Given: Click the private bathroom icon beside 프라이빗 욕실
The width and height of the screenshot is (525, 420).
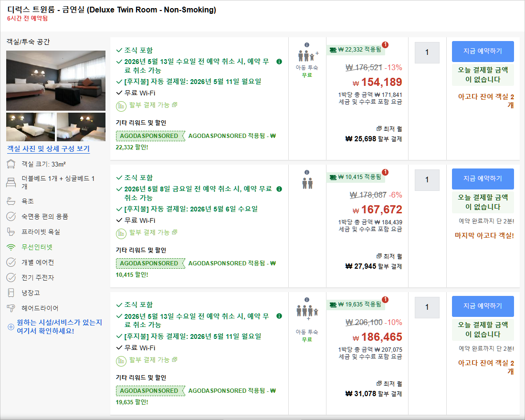Looking at the screenshot, I should (x=11, y=232).
